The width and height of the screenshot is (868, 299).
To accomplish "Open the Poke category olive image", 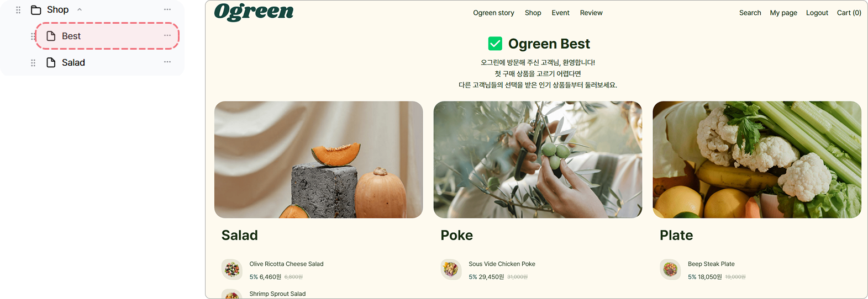I will pos(538,159).
